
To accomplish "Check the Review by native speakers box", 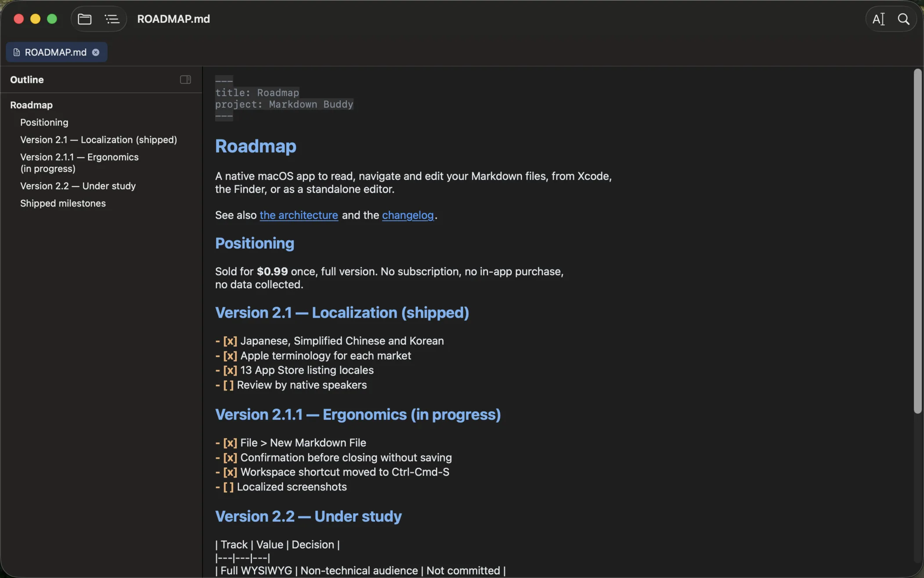I will pos(228,385).
